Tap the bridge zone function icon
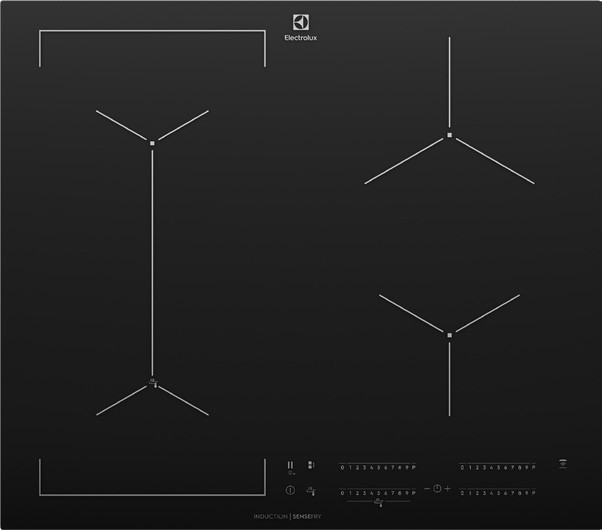The width and height of the screenshot is (602, 530). click(311, 464)
